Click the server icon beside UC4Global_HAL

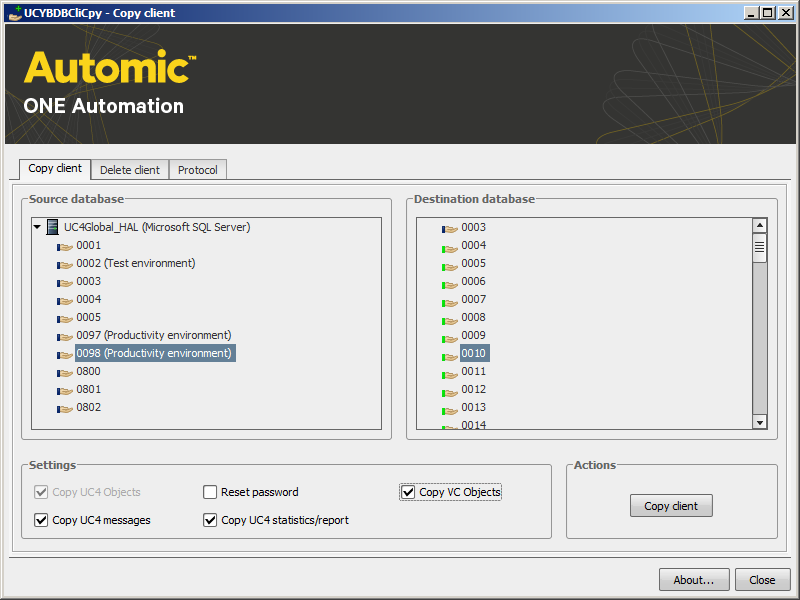coord(52,227)
